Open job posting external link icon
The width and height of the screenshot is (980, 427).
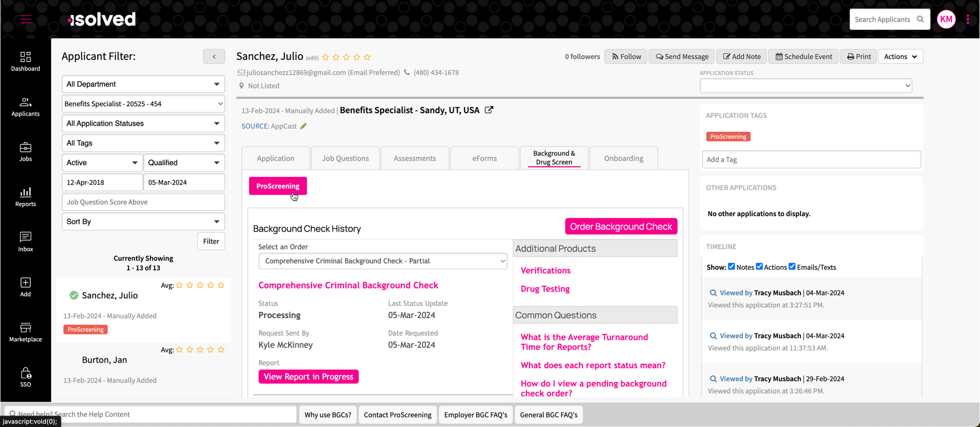[489, 110]
